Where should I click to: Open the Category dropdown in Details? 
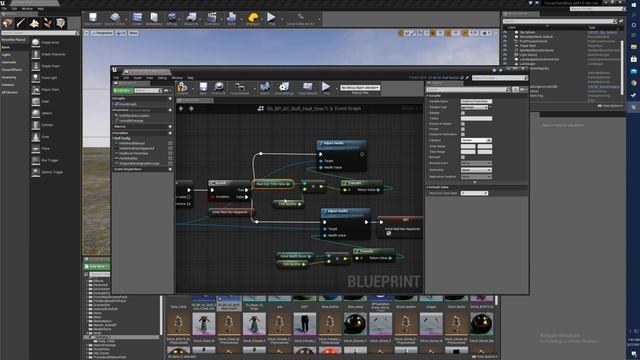click(476, 140)
